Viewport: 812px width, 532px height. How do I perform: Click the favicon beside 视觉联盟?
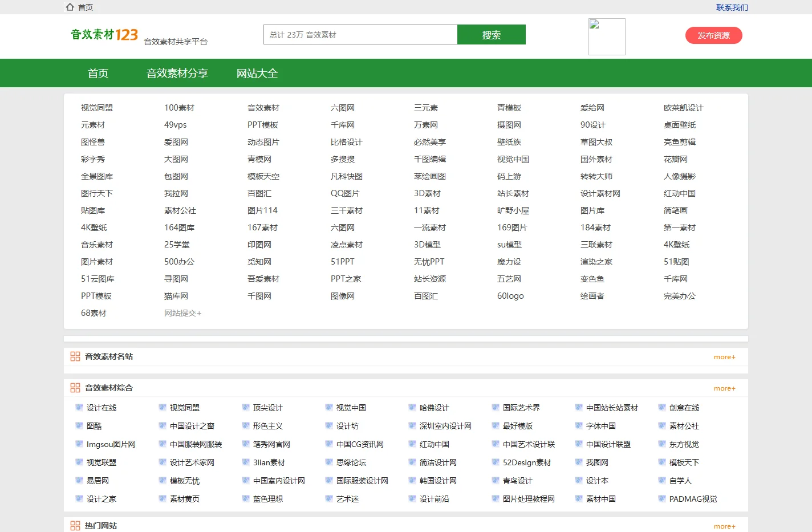click(x=79, y=462)
